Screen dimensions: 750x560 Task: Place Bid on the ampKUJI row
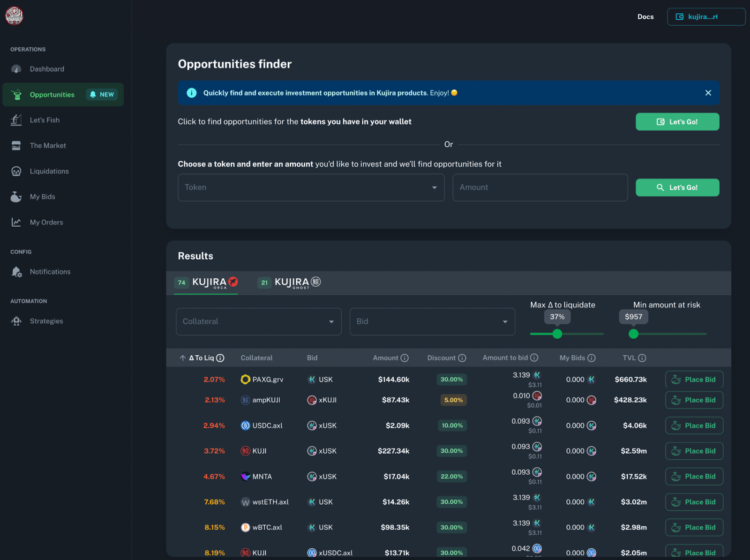click(694, 400)
